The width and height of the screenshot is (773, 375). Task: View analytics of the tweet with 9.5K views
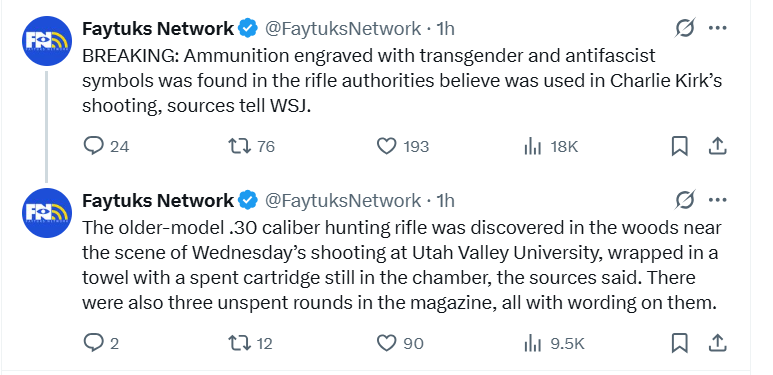pyautogui.click(x=533, y=343)
